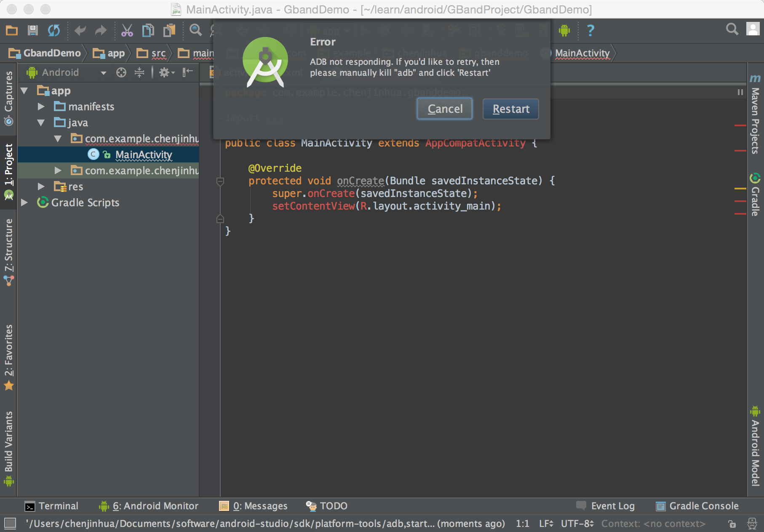This screenshot has height=532, width=764.
Task: Fold the onCreate method using gutter icon
Action: (220, 181)
